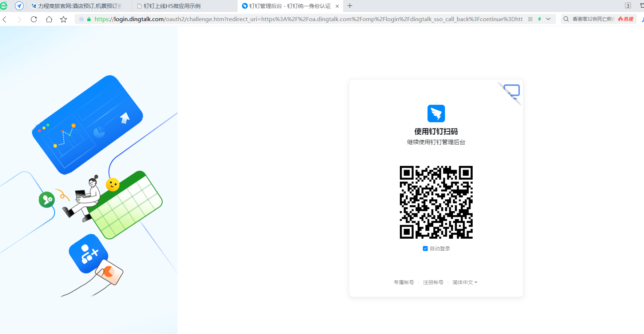Expand the 简体中文 language dropdown

[x=465, y=282]
